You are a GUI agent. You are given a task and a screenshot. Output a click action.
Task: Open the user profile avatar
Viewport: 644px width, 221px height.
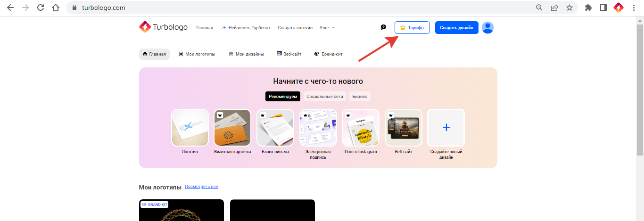488,28
